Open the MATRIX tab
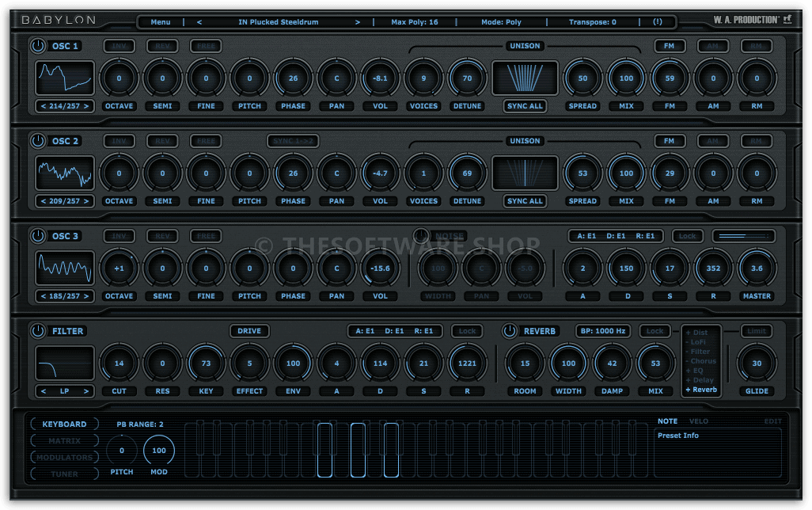Viewport: 812px width, 510px height. click(64, 440)
